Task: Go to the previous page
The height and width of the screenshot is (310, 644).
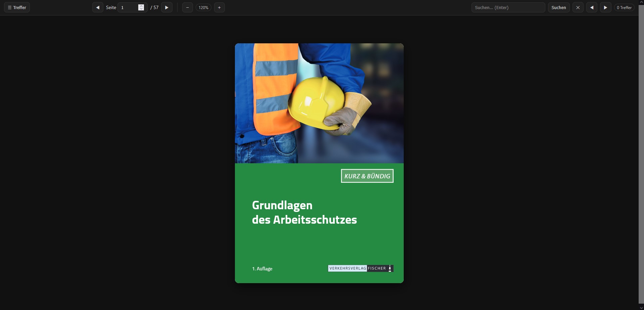Action: (x=98, y=7)
